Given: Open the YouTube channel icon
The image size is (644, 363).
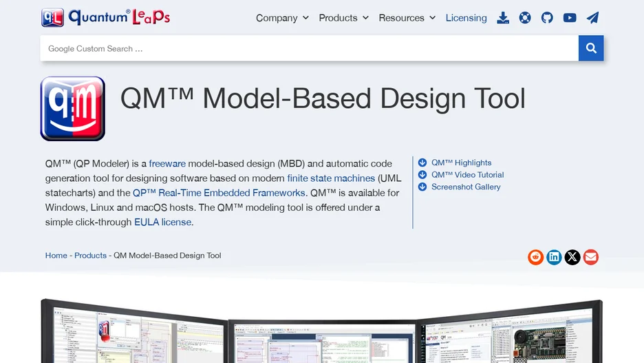Looking at the screenshot, I should (x=570, y=18).
